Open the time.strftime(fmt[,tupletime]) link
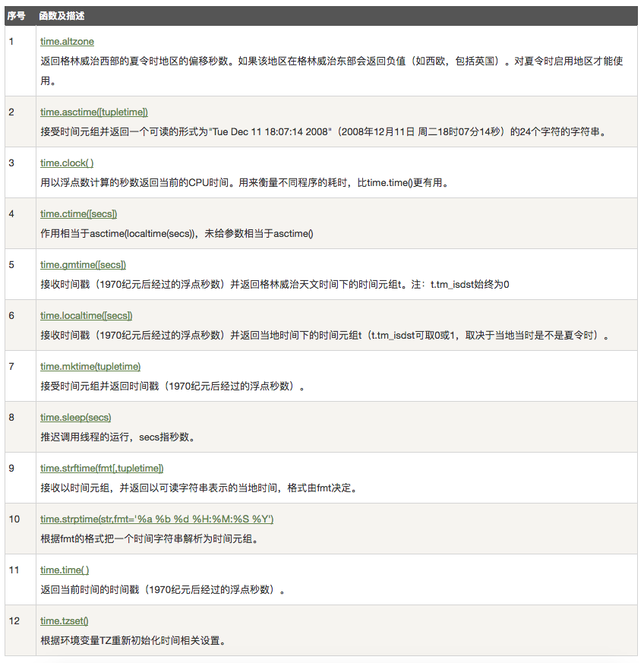 tap(102, 469)
